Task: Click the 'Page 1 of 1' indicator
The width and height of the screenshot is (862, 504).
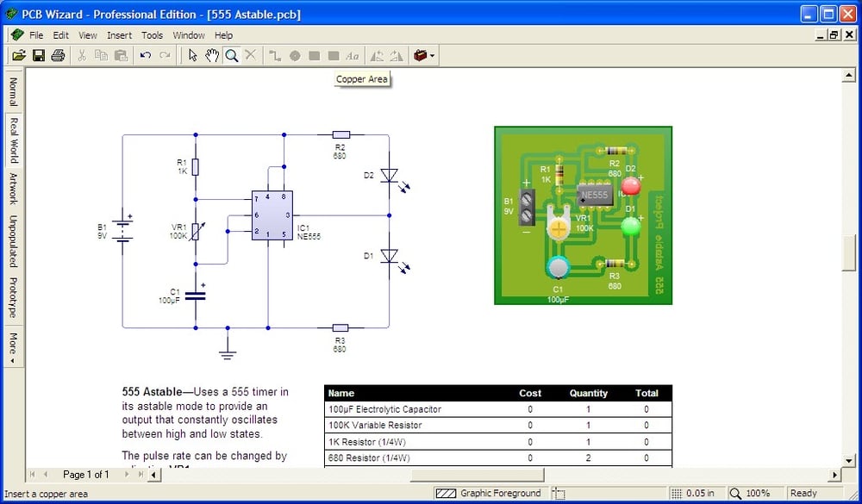Action: point(85,475)
